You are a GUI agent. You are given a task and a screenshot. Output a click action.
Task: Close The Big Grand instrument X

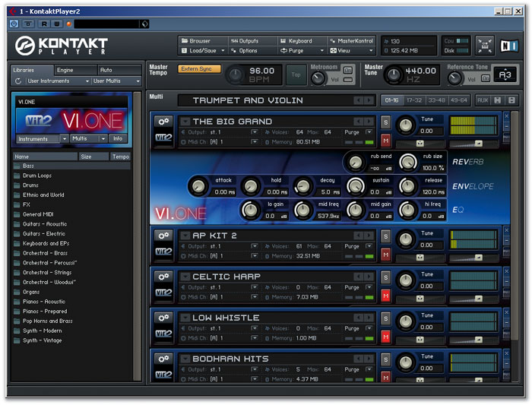(x=507, y=116)
